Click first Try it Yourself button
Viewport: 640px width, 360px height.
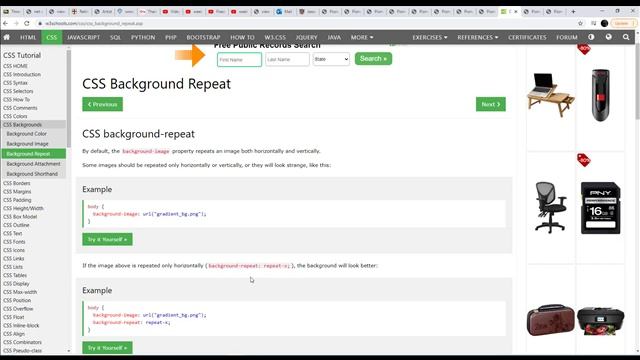pos(107,240)
